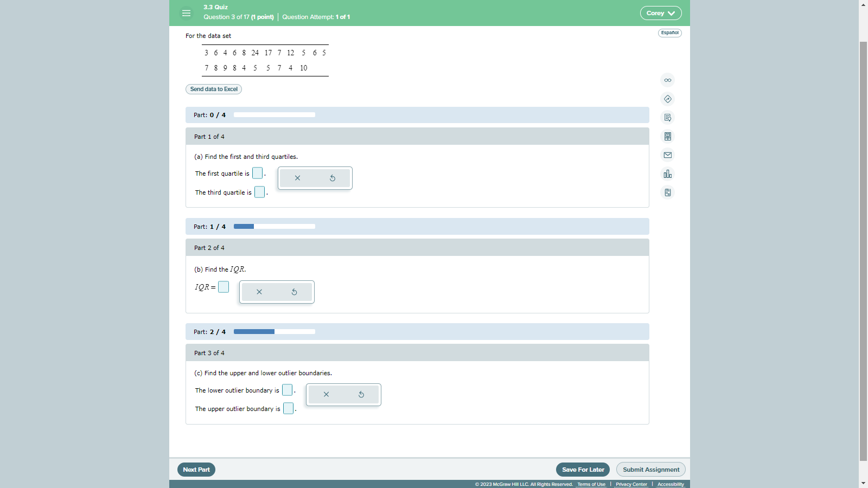868x488 pixels.
Task: Click the diamond arrow guided solution icon
Action: click(667, 99)
